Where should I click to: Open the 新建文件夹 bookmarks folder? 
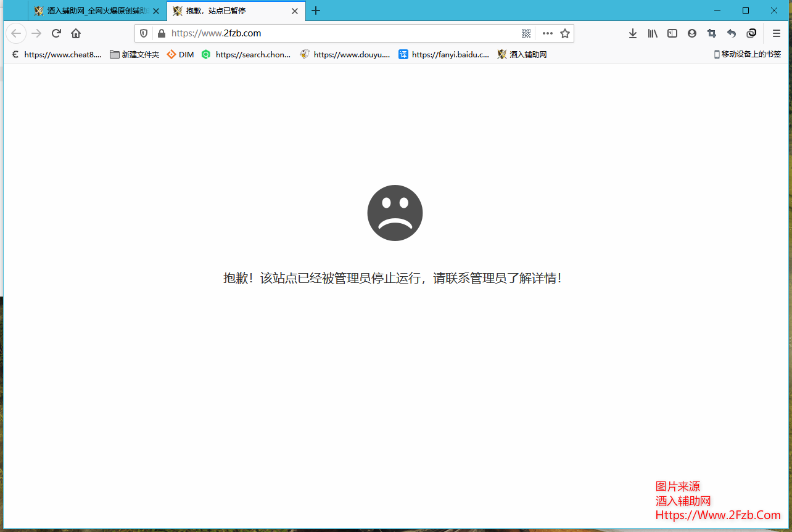134,54
